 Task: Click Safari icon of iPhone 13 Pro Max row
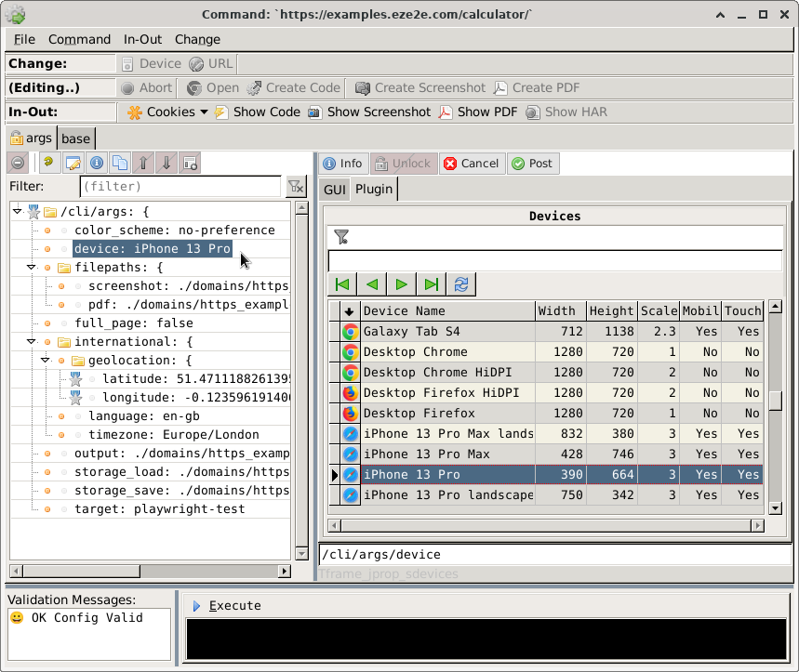pos(350,455)
